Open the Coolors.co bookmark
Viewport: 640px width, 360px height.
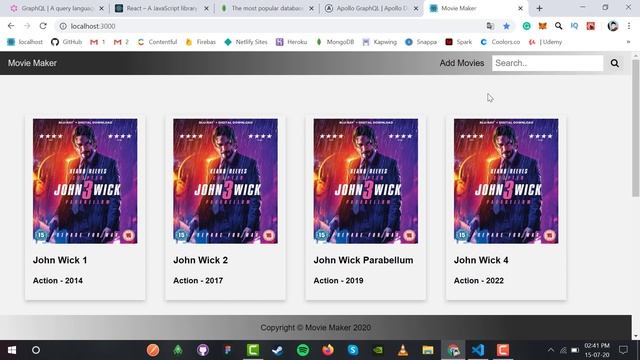click(x=500, y=42)
